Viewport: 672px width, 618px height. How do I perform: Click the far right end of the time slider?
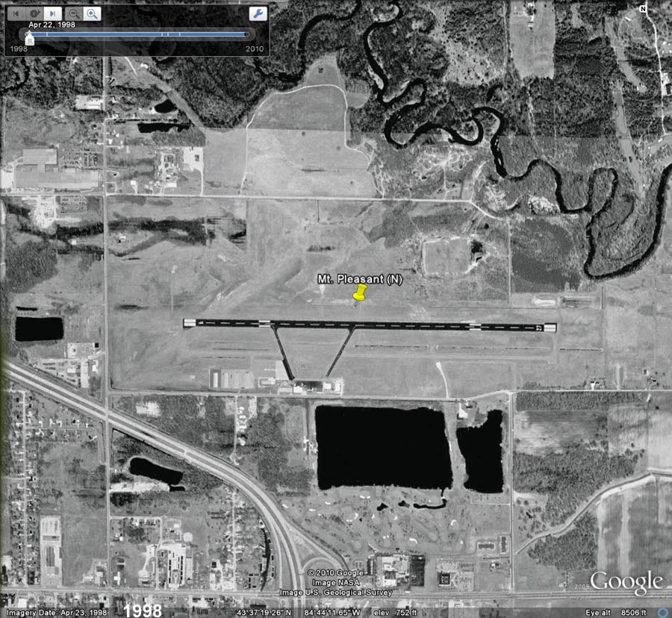point(247,34)
